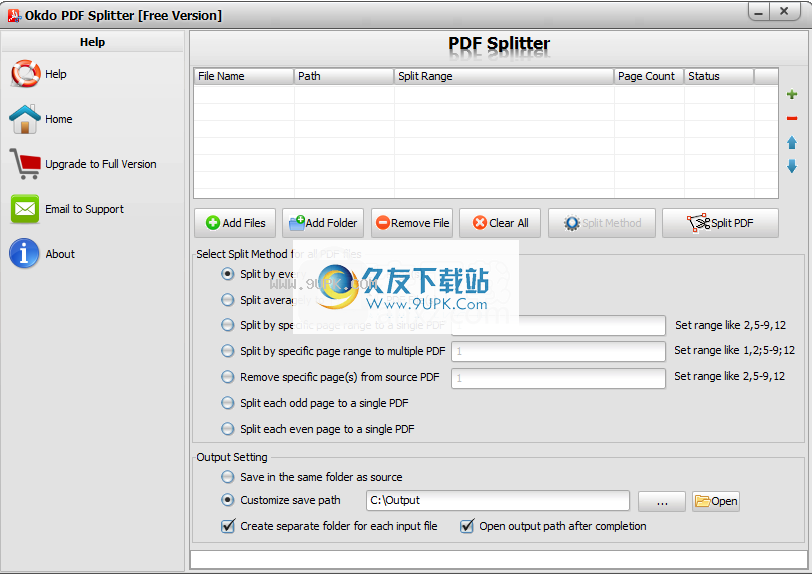Move file up with blue arrow
The width and height of the screenshot is (812, 574).
791,142
